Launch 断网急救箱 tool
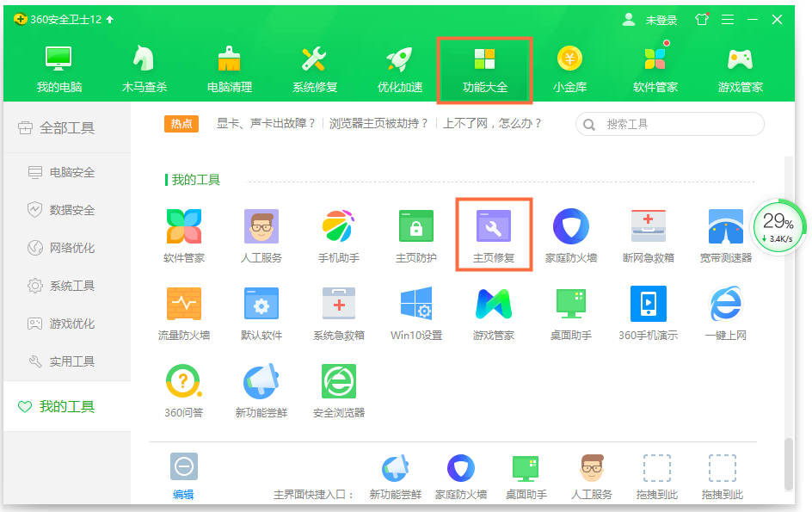The image size is (812, 512). coord(649,236)
